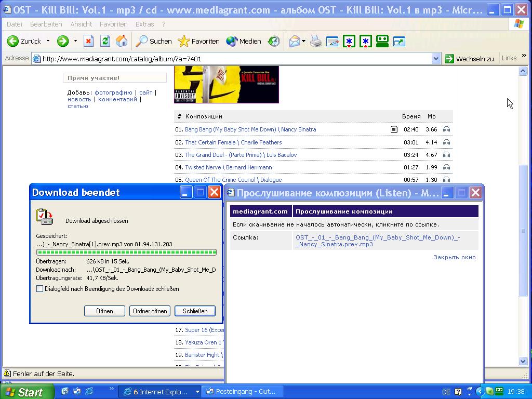
Task: Show browsing history clock icon
Action: coord(273,41)
